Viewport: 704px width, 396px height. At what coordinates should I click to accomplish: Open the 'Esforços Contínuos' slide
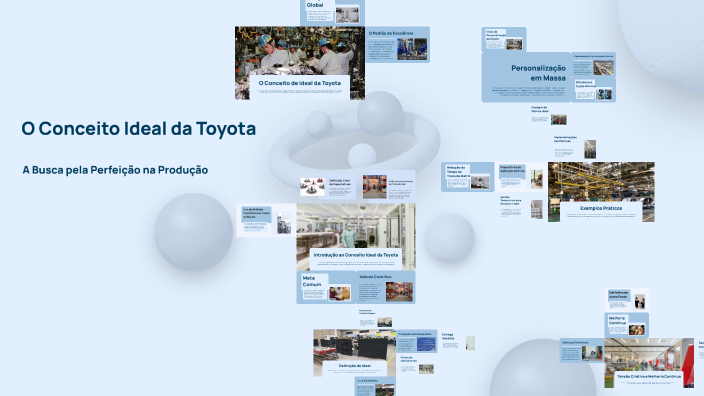(581, 350)
